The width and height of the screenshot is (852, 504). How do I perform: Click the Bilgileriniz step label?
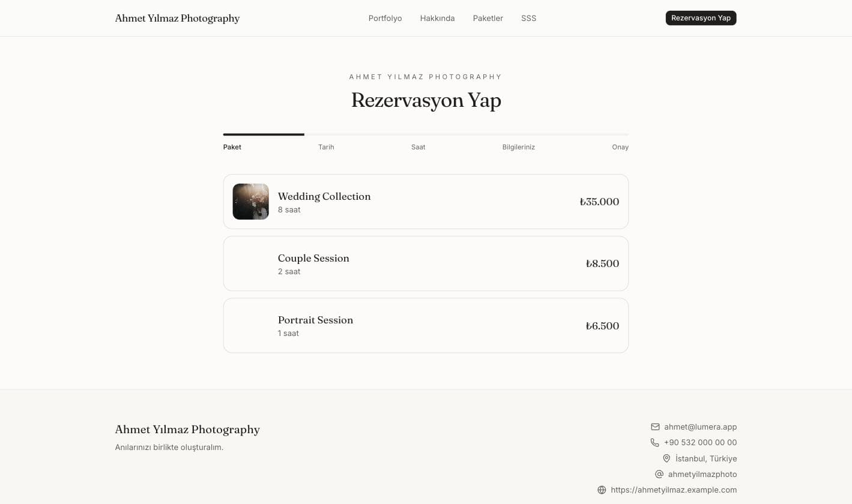tap(518, 147)
